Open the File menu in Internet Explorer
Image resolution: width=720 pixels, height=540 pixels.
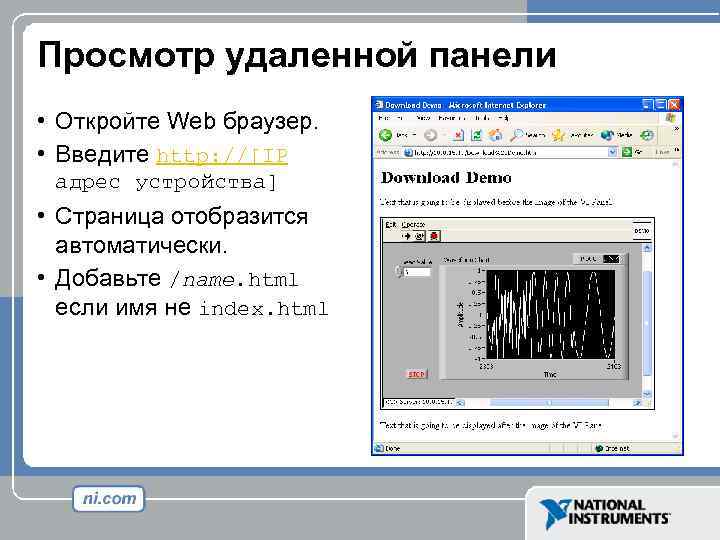click(x=383, y=118)
